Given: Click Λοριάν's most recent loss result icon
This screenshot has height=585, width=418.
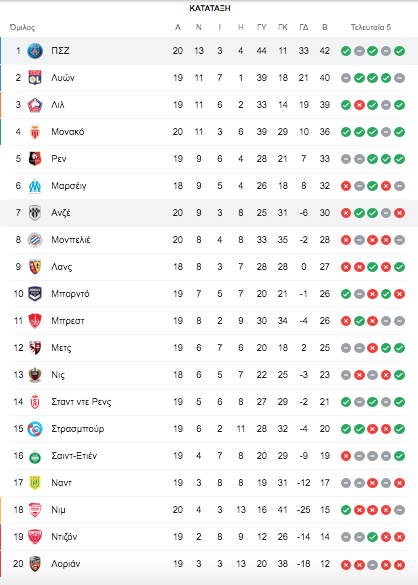Looking at the screenshot, I should [399, 565].
